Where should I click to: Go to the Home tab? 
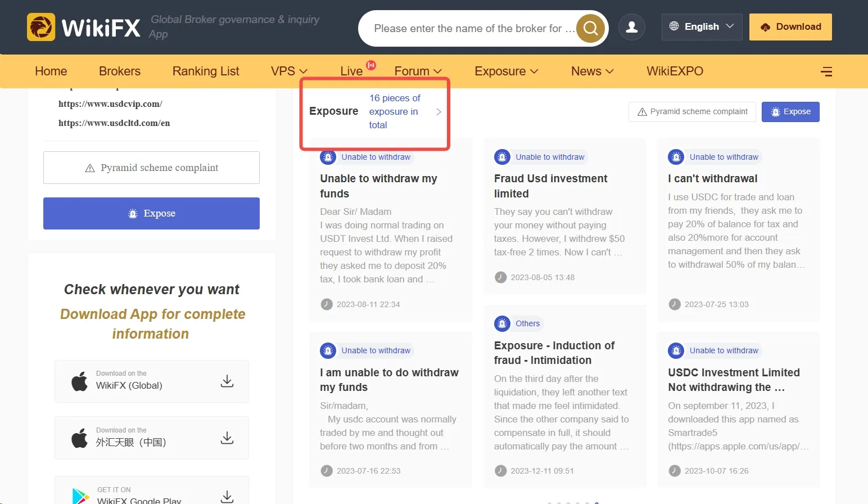coord(51,71)
